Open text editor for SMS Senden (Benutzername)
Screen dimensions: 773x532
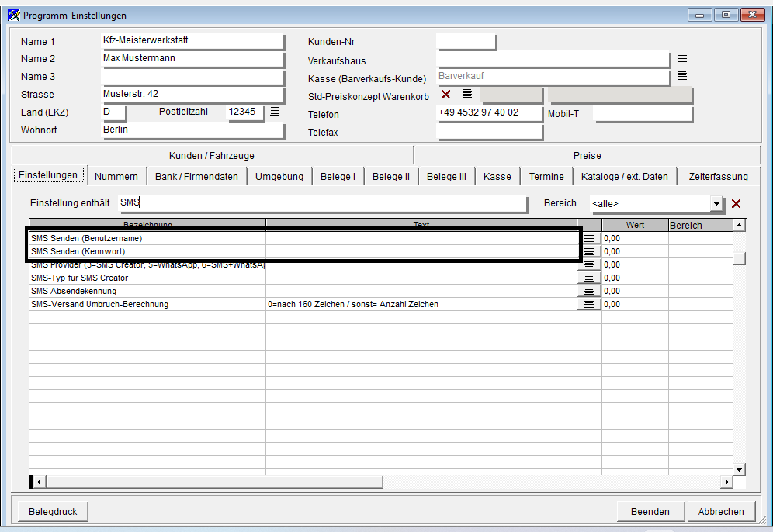click(589, 238)
